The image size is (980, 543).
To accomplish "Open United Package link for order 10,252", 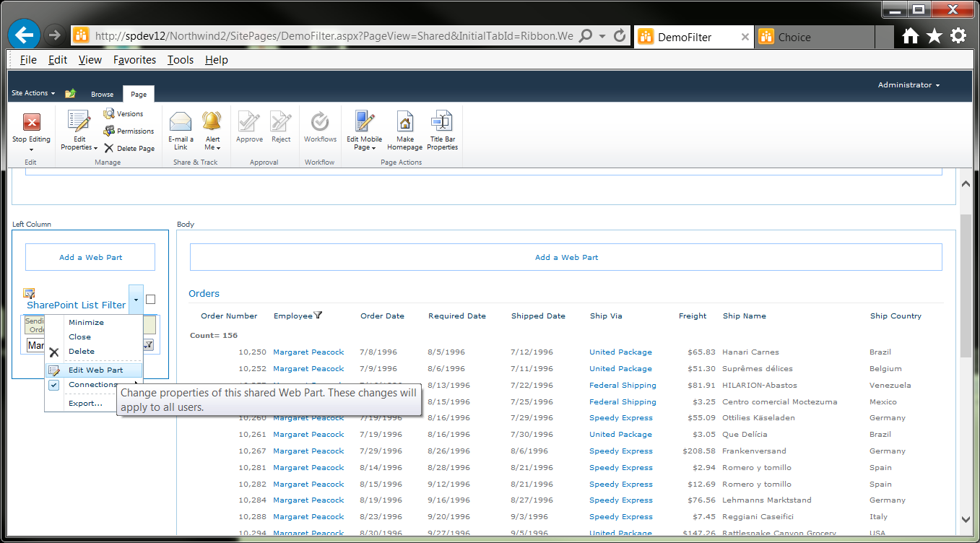I will click(x=620, y=369).
